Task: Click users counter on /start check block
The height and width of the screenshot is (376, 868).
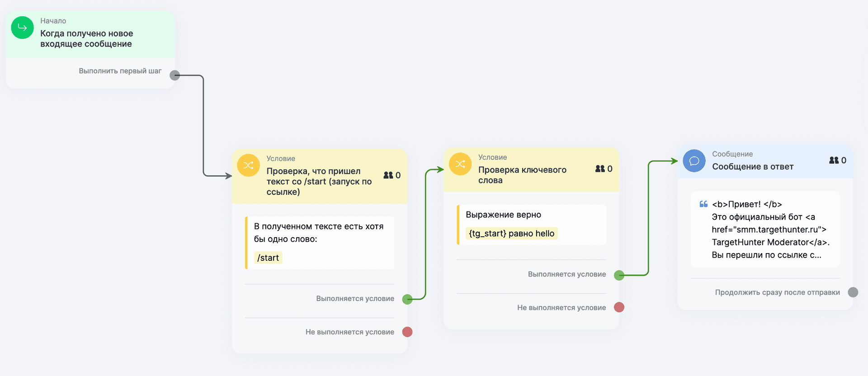Action: coord(392,175)
